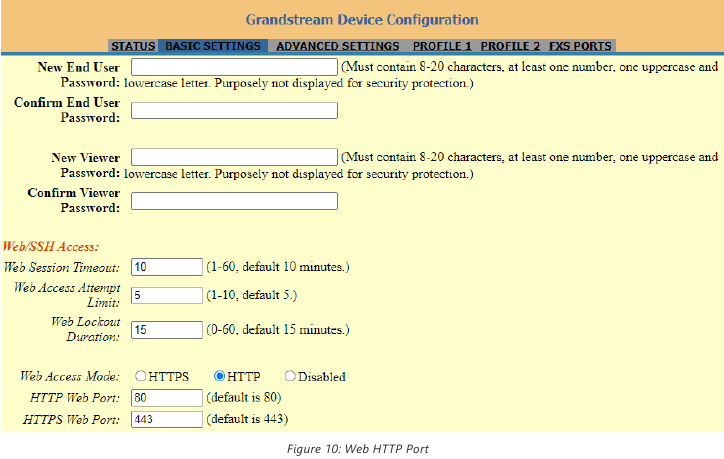The image size is (724, 459).
Task: Click the 'Figure 10: Web HTTP Port' caption
Action: pos(358,449)
